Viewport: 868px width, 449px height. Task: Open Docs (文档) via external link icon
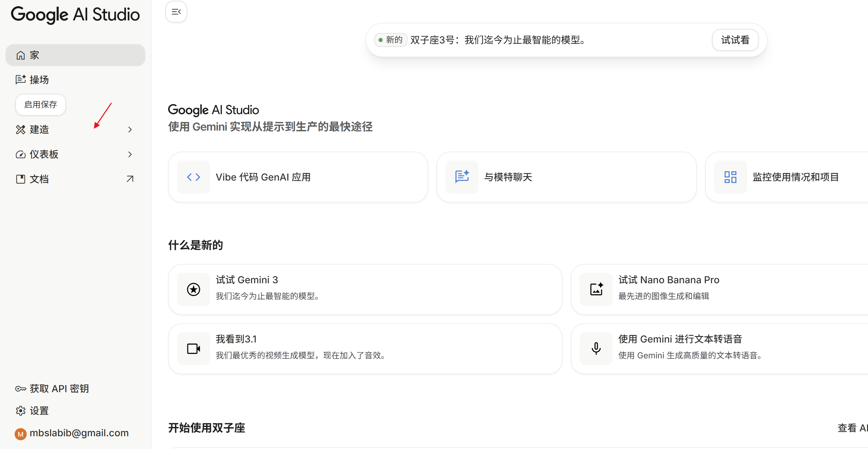(130, 178)
